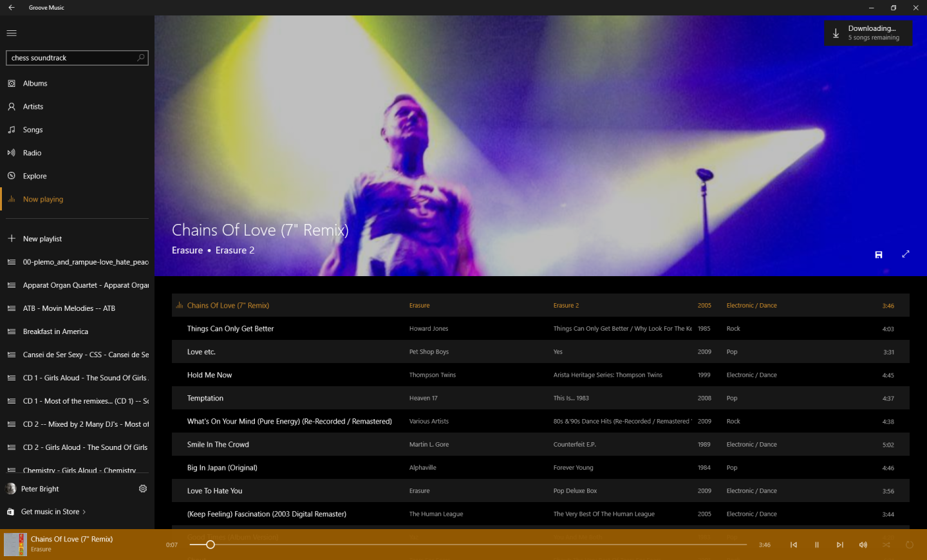Select the Artists navigation icon
This screenshot has height=560, width=927.
point(13,106)
